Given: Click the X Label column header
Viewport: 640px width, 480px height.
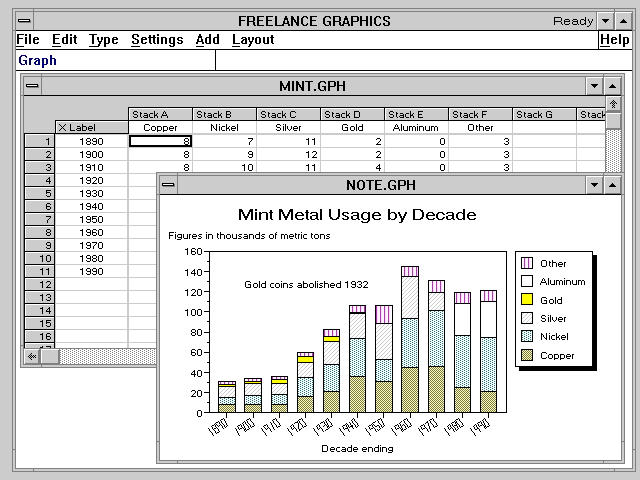Looking at the screenshot, I should pos(91,127).
